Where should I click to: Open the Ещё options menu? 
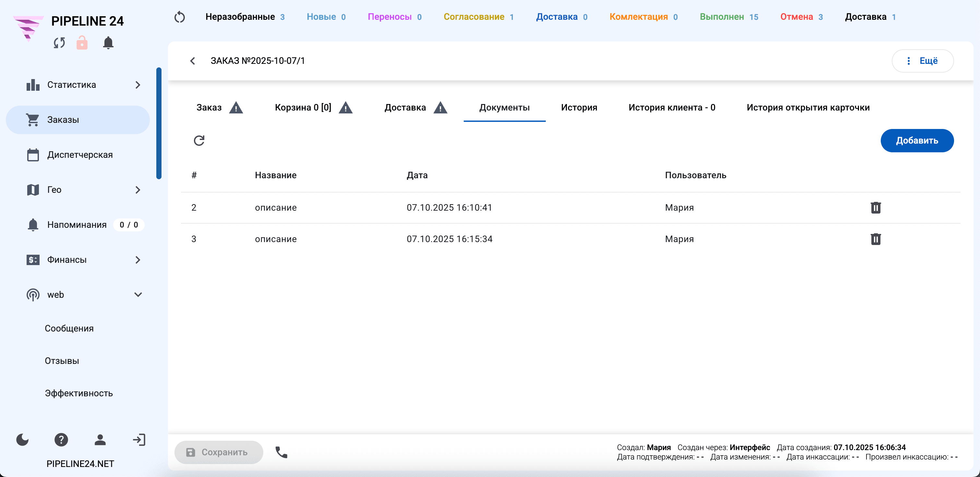click(922, 61)
